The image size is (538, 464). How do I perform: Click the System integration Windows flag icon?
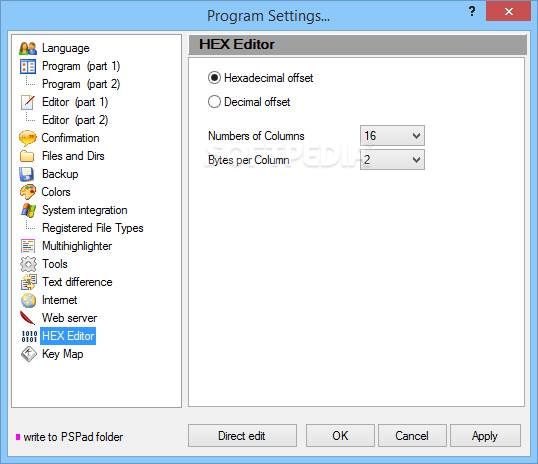click(x=28, y=210)
